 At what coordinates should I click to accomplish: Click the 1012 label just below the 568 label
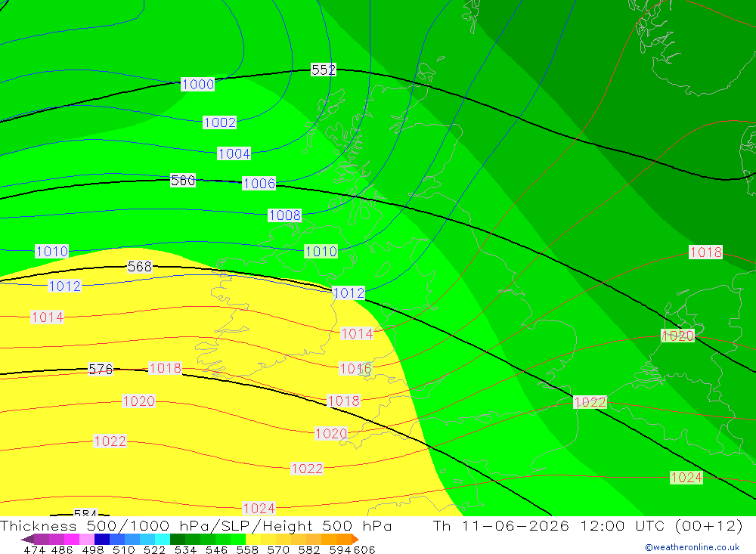click(x=64, y=286)
